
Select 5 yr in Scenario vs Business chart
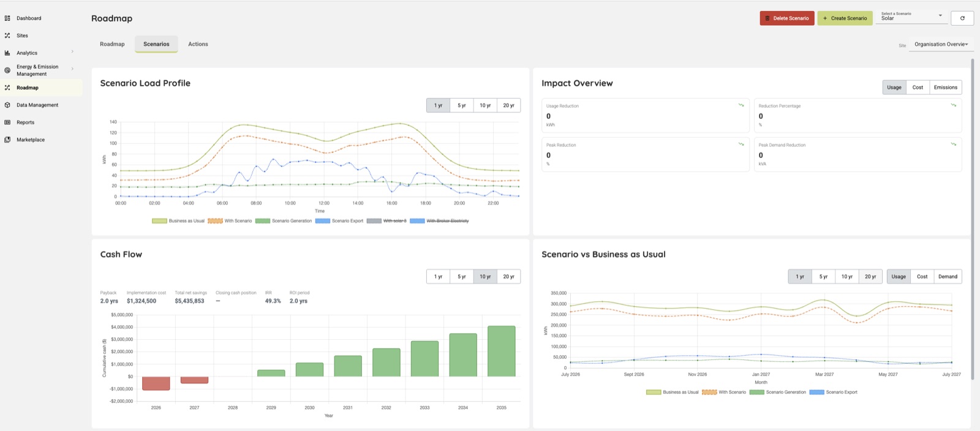click(x=823, y=277)
